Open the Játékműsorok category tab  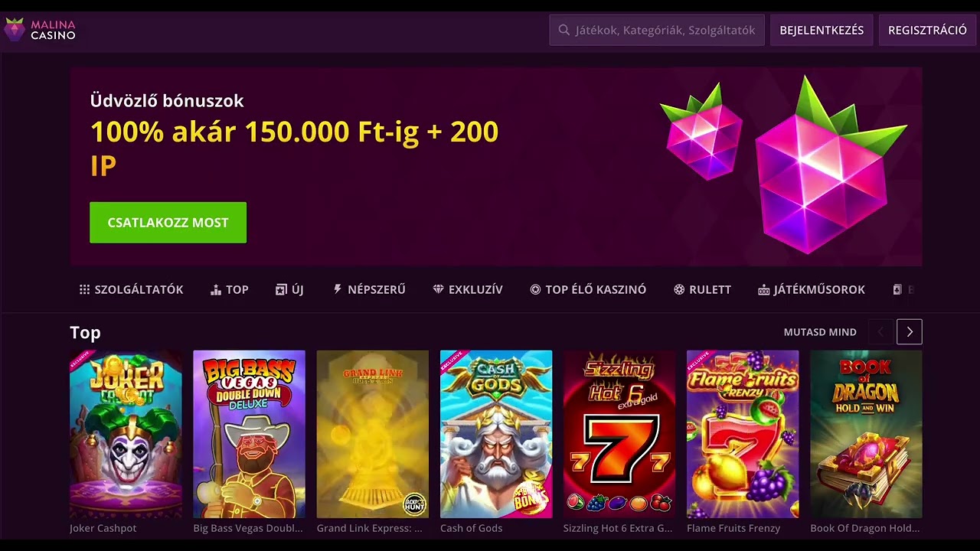point(812,289)
